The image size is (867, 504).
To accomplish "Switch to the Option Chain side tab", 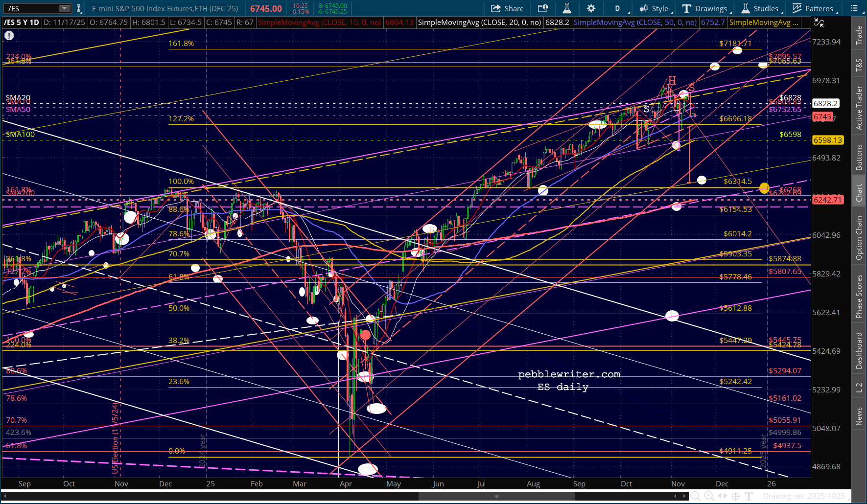I will point(859,238).
